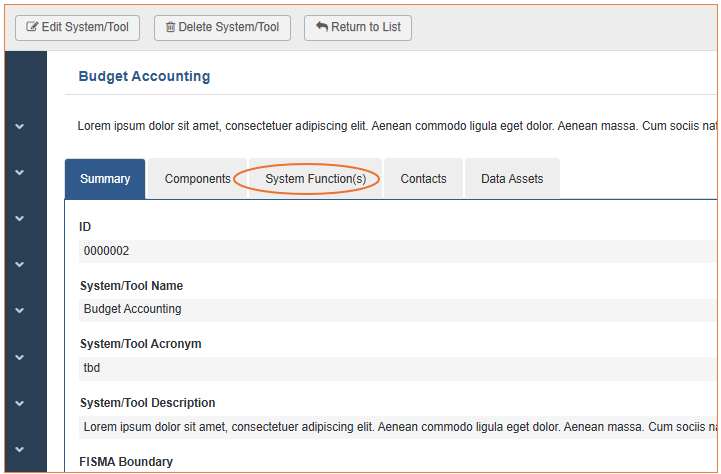
Task: Expand the sixth sidebar chevron from the top
Action: 19,357
